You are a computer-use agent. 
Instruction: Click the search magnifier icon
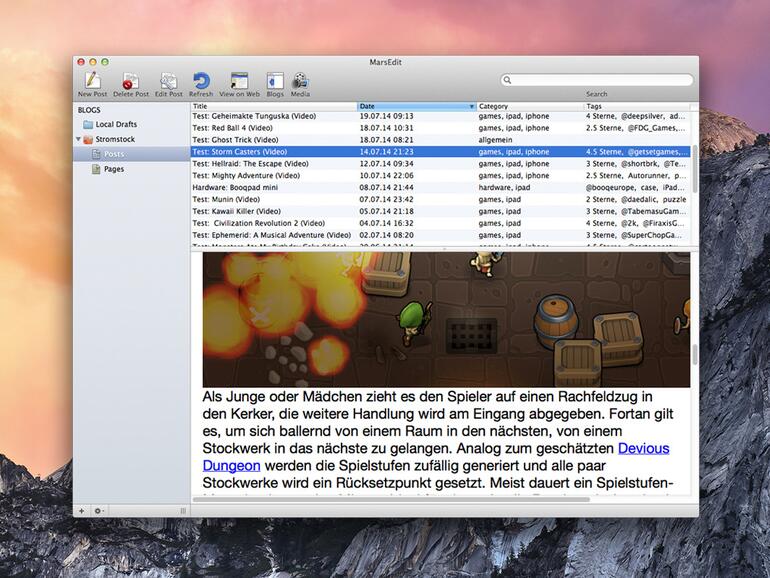click(x=507, y=80)
